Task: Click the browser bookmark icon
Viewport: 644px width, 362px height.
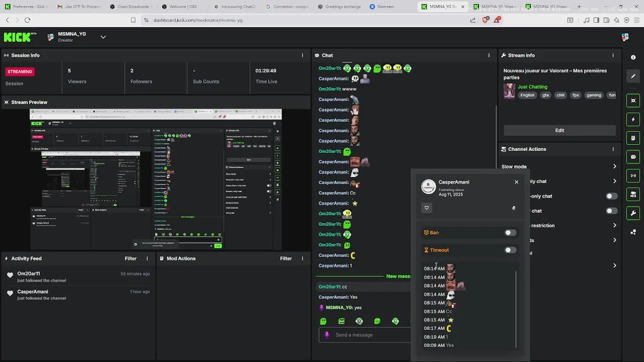Action: pyautogui.click(x=133, y=20)
